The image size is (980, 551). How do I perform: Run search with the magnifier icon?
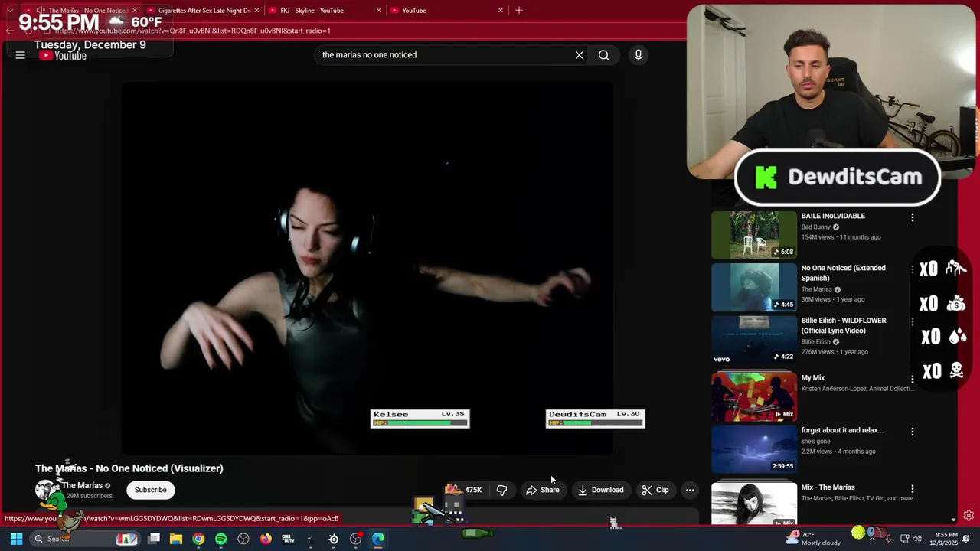pos(604,55)
